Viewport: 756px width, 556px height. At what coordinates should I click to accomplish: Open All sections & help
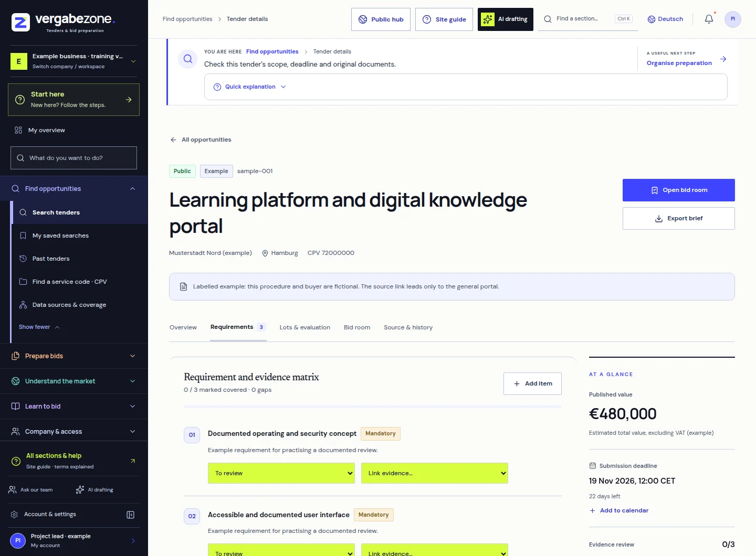[73, 461]
